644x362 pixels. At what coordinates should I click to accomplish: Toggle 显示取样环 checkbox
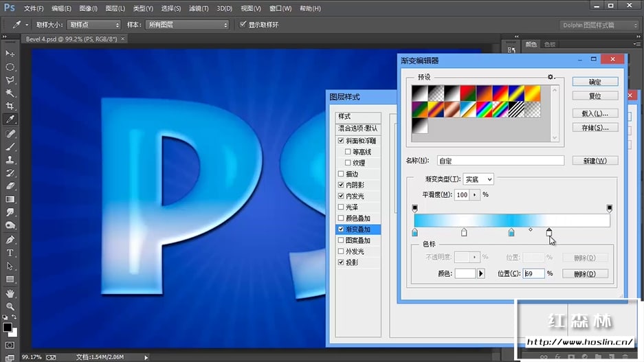coord(243,24)
